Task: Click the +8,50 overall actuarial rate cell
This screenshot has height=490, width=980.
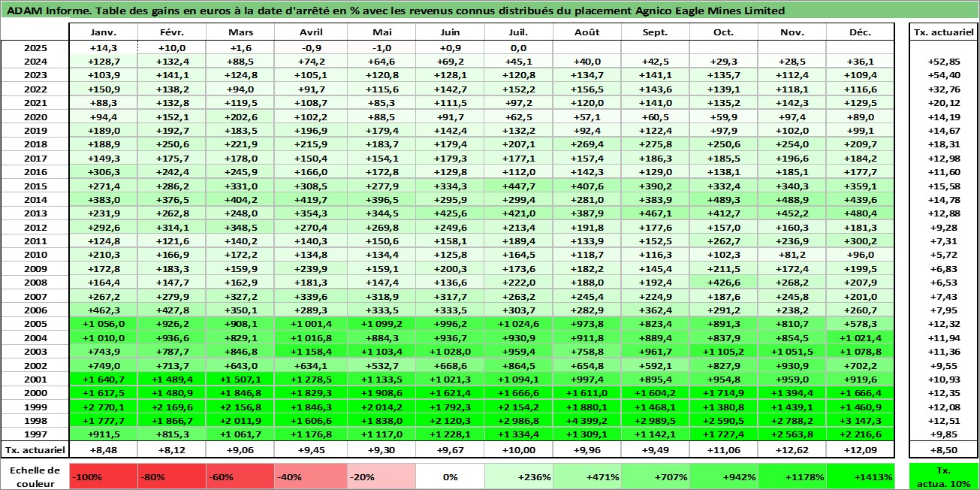Action: click(x=944, y=449)
